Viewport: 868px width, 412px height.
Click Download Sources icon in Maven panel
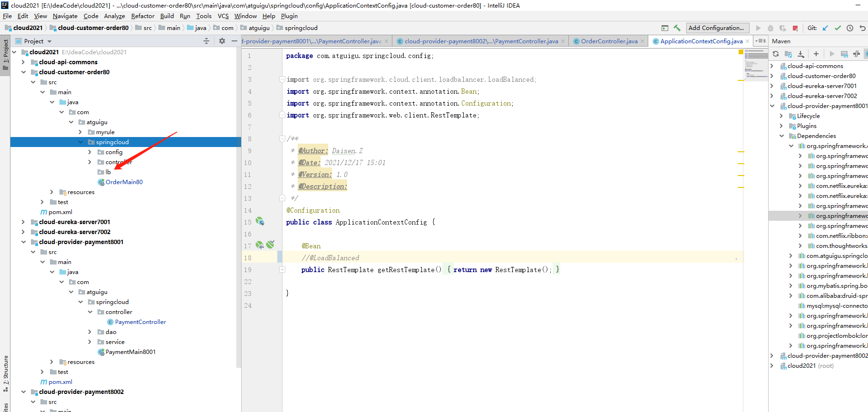[801, 54]
